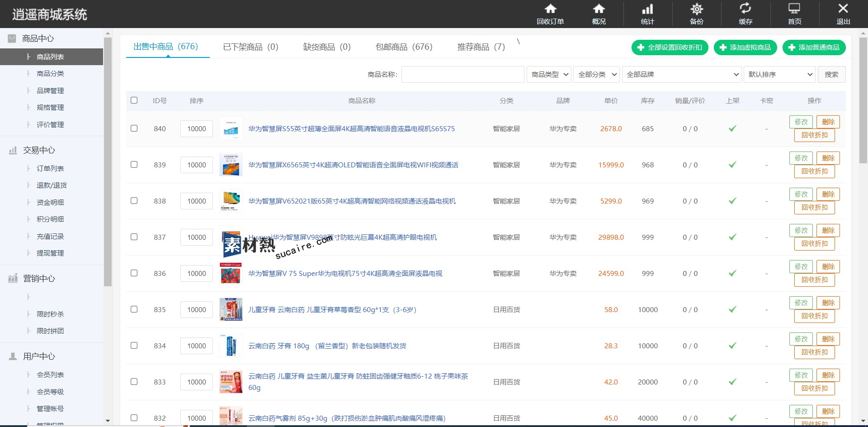The image size is (868, 427).
Task: Click product thumbnail for ID 835
Action: (231, 310)
